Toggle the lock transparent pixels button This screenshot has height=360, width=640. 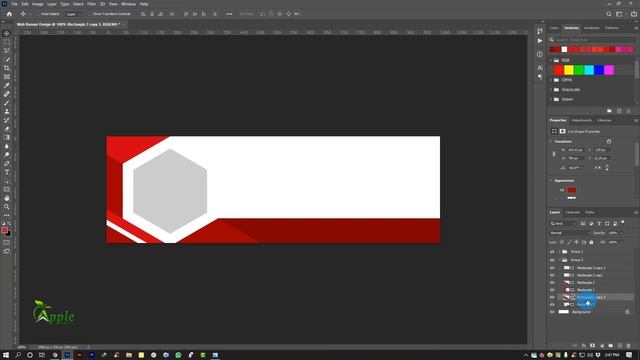point(562,242)
